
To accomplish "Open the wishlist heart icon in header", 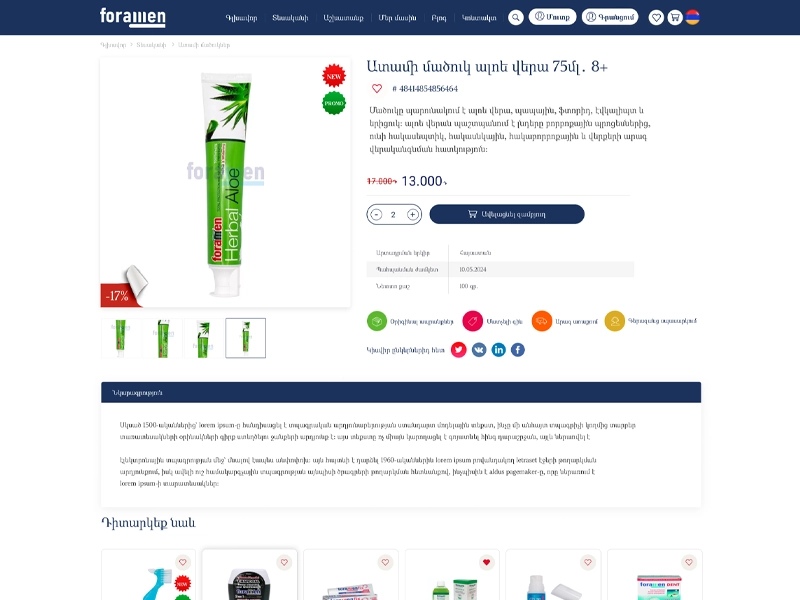I will (x=656, y=18).
